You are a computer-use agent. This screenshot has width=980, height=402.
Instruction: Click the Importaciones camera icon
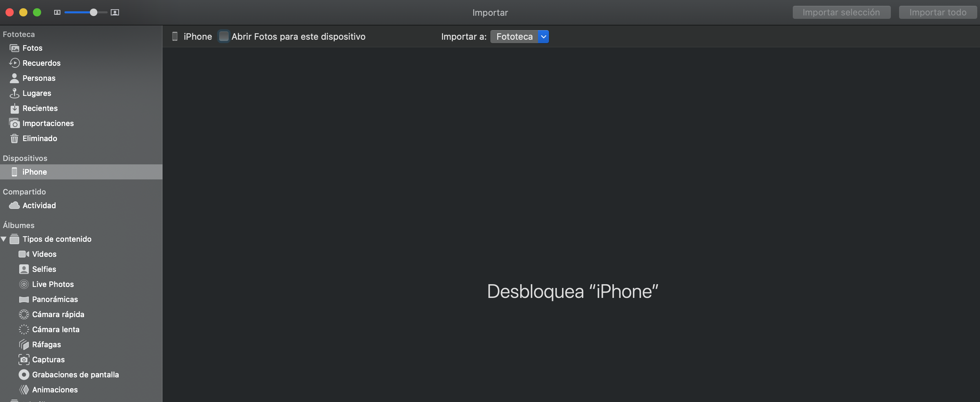coord(14,124)
